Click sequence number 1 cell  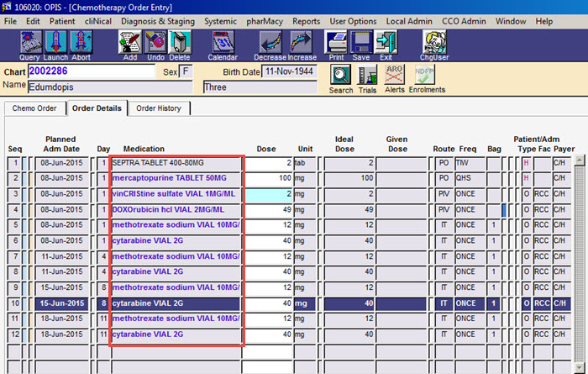pos(14,163)
